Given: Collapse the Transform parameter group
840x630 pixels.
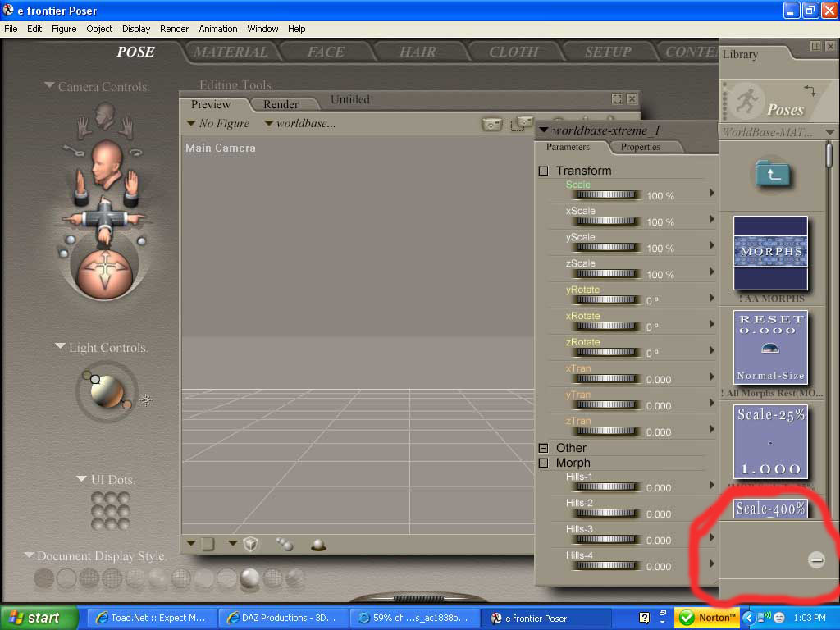Looking at the screenshot, I should (543, 171).
